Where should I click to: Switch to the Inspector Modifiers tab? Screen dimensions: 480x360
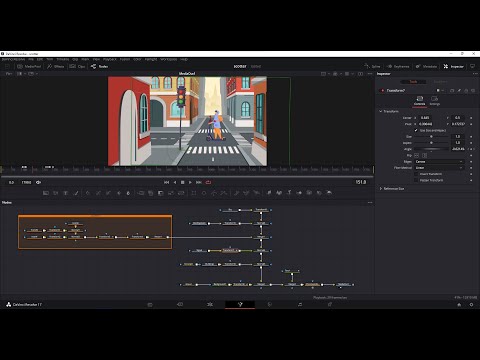click(x=440, y=82)
